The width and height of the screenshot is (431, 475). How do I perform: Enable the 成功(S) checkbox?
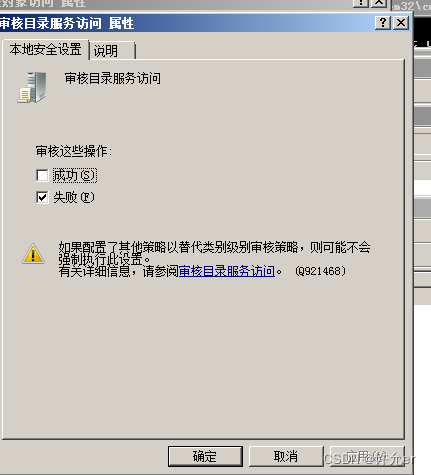point(42,175)
